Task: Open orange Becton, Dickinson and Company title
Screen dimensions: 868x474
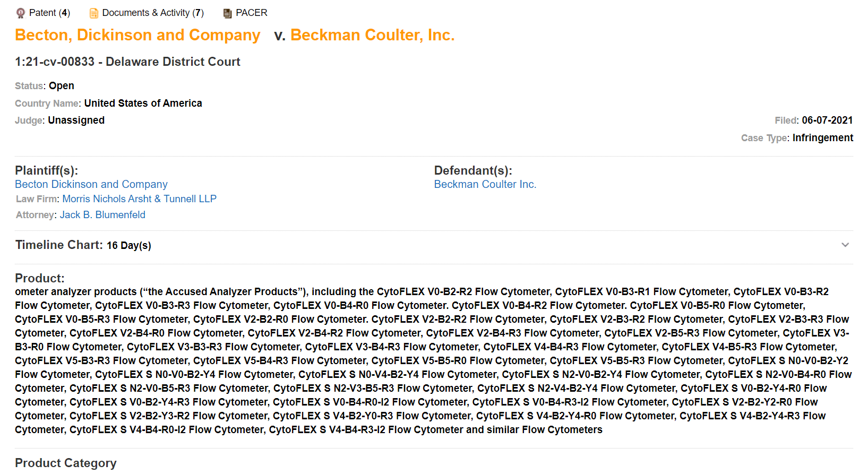Action: coord(137,35)
